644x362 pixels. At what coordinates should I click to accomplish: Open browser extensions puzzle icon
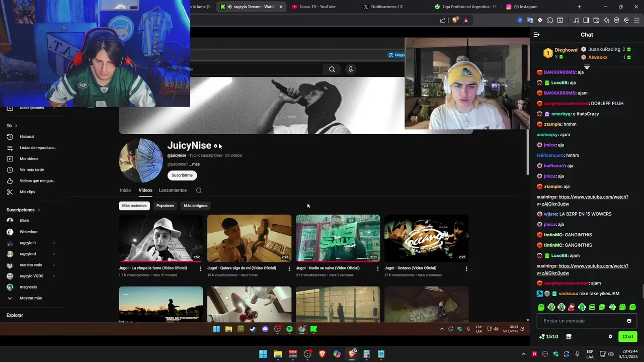[x=550, y=20]
